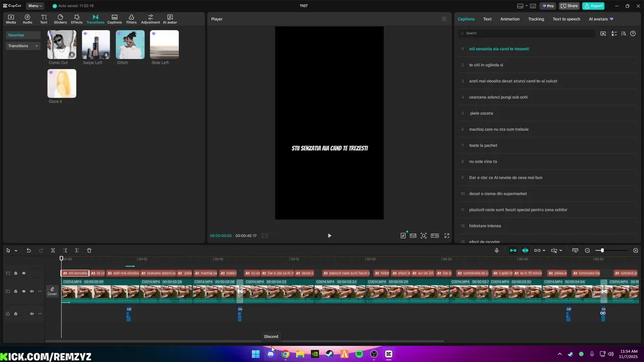Open player fullscreen view
Viewport: 644px width, 362px height.
click(x=446, y=236)
